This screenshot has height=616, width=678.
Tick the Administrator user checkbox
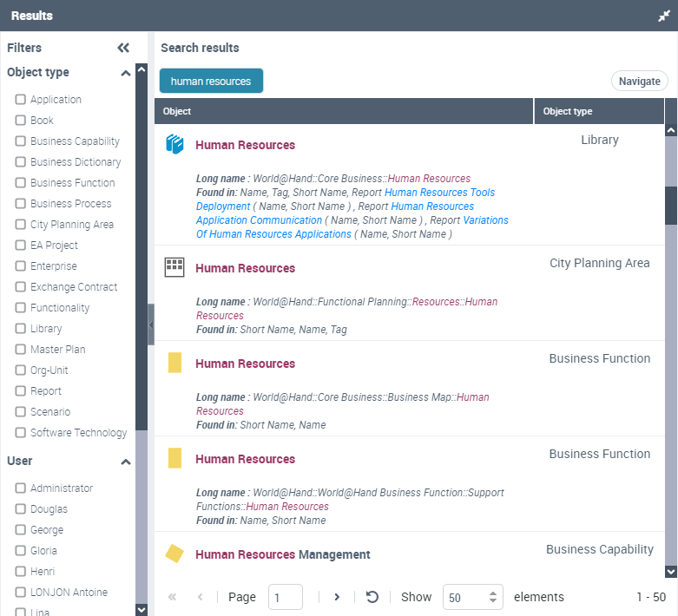21,488
